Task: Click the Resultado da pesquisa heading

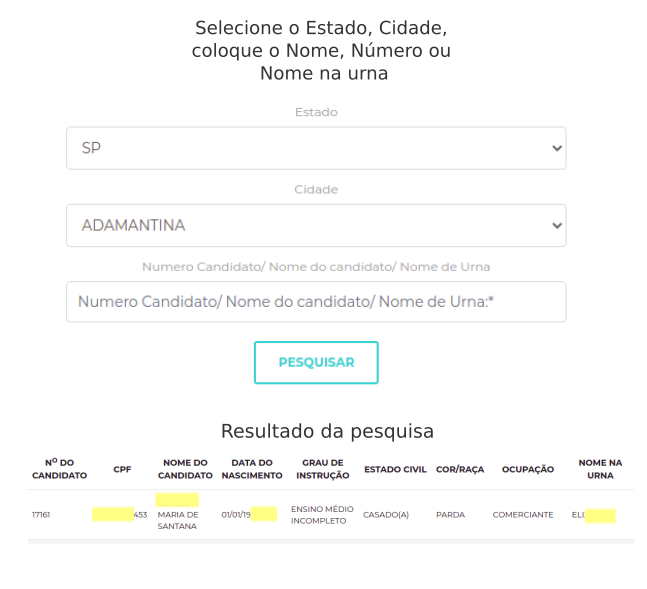Action: tap(327, 431)
